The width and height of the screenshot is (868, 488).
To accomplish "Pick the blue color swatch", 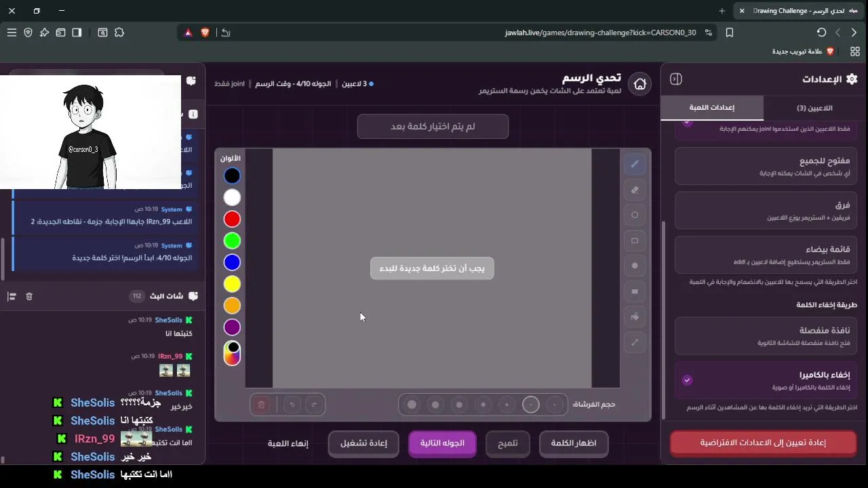I will [x=232, y=262].
